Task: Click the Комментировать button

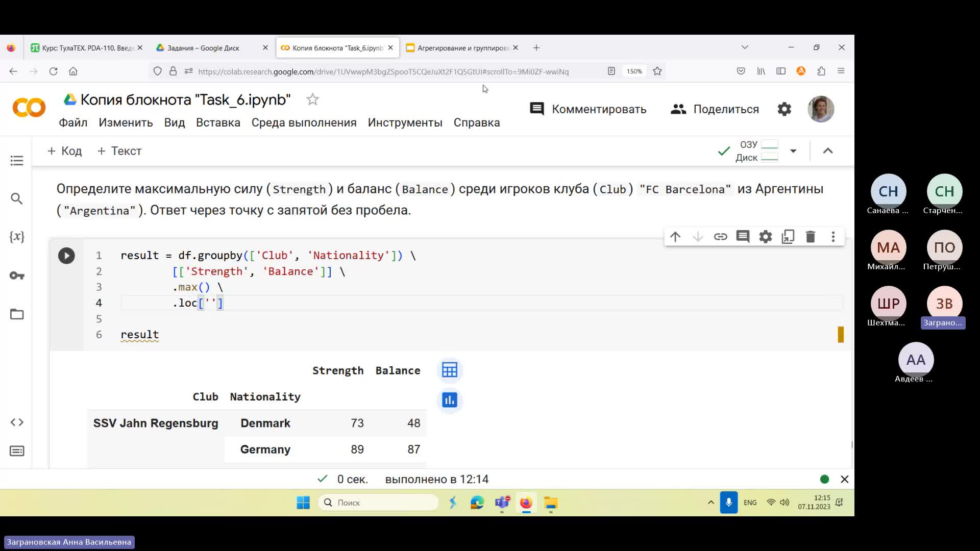Action: [x=588, y=109]
